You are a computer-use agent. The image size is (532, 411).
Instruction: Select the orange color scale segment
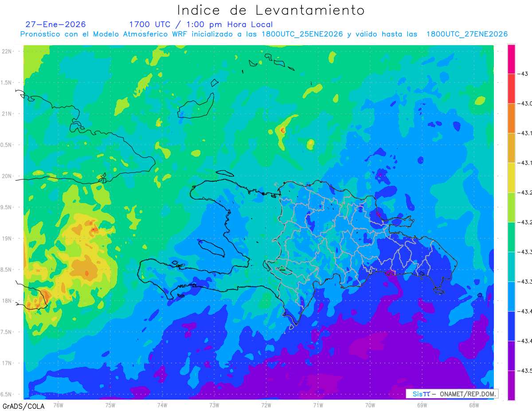[511, 118]
